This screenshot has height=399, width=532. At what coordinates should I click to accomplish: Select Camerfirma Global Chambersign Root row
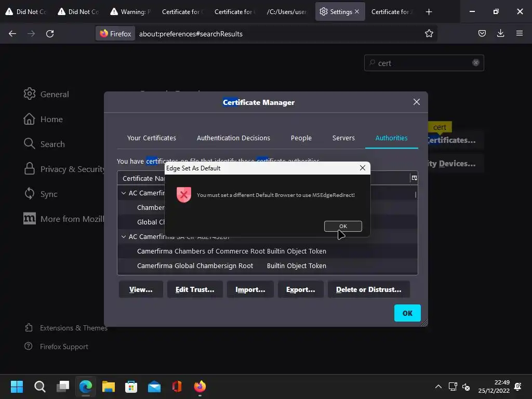(268, 265)
